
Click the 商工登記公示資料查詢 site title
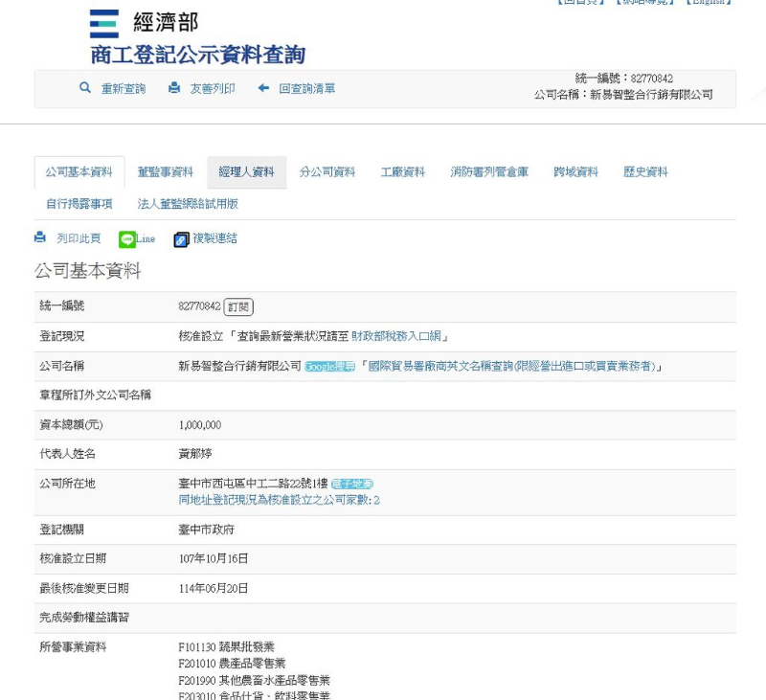tap(198, 55)
